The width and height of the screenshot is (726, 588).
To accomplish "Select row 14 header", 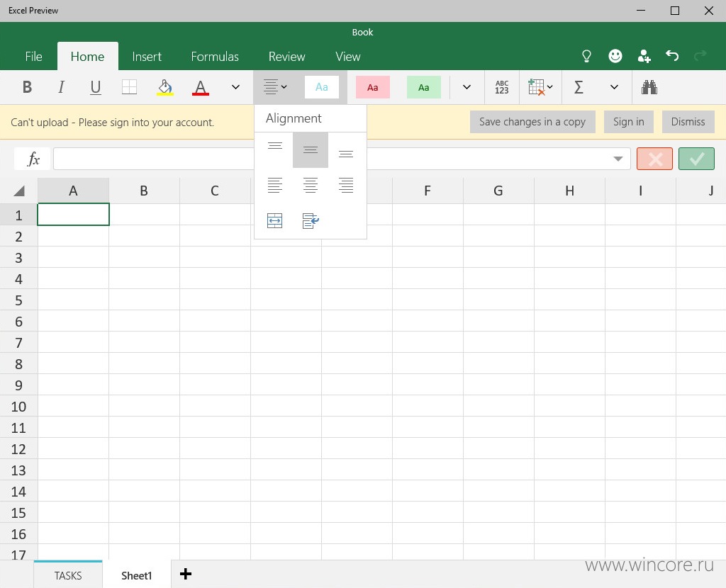I will pyautogui.click(x=18, y=492).
